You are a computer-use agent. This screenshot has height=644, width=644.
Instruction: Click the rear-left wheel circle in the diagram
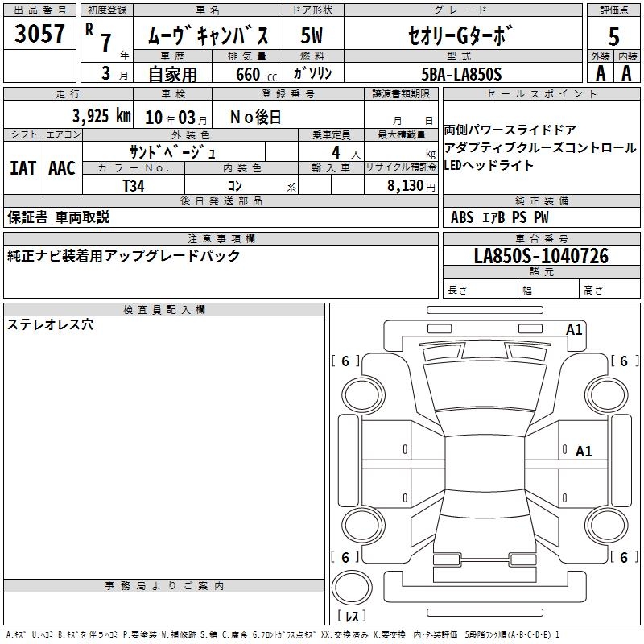(x=363, y=525)
